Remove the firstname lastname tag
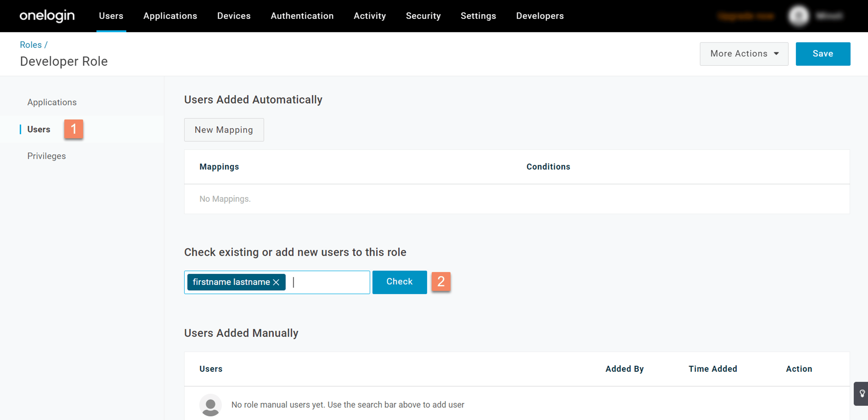Image resolution: width=868 pixels, height=420 pixels. point(276,282)
